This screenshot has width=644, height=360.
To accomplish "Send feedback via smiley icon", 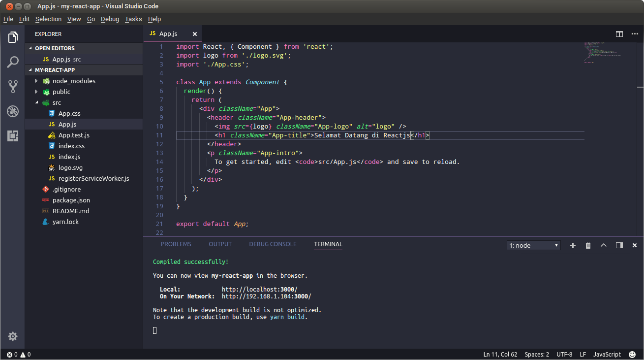I will pos(632,354).
